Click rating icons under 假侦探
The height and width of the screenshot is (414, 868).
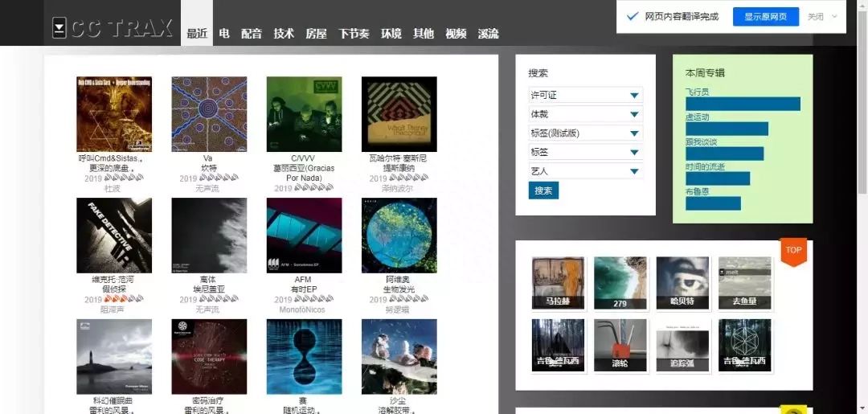tap(124, 299)
